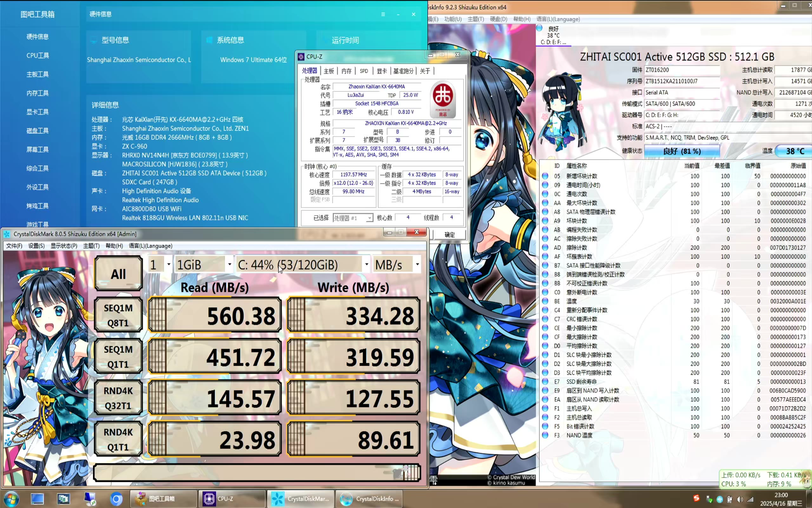Viewport: 812px width, 508px height.
Task: Click the status dot for F3 NAND温度
Action: point(545,435)
